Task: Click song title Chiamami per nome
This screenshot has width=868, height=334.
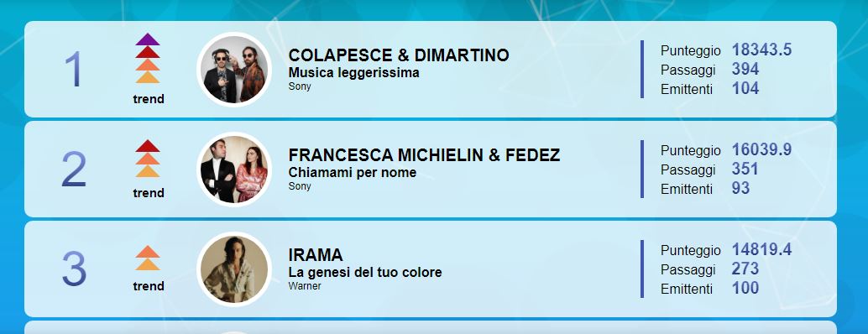Action: [352, 173]
